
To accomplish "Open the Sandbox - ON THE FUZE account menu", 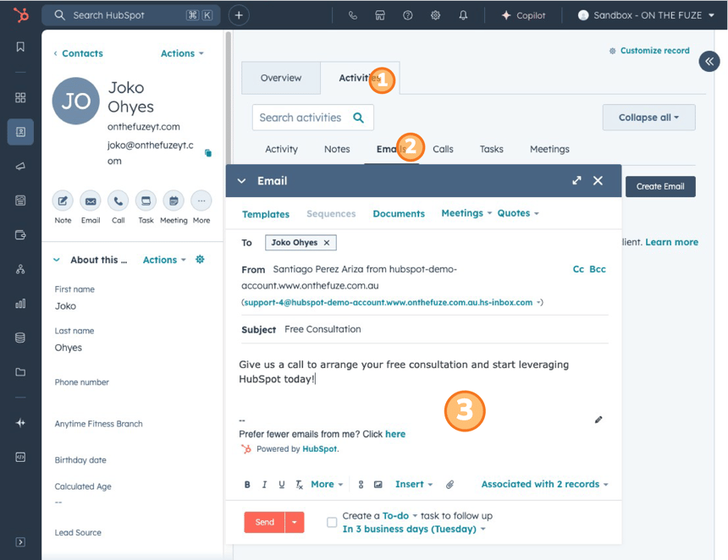I will pyautogui.click(x=646, y=15).
